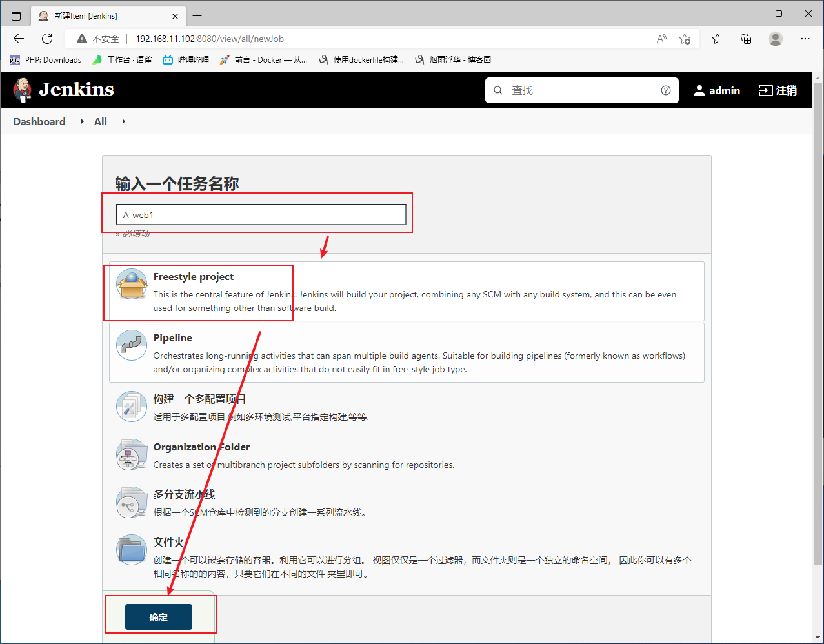Open the Jenkins home wordmark link
Image resolution: width=824 pixels, height=644 pixels.
(x=76, y=90)
